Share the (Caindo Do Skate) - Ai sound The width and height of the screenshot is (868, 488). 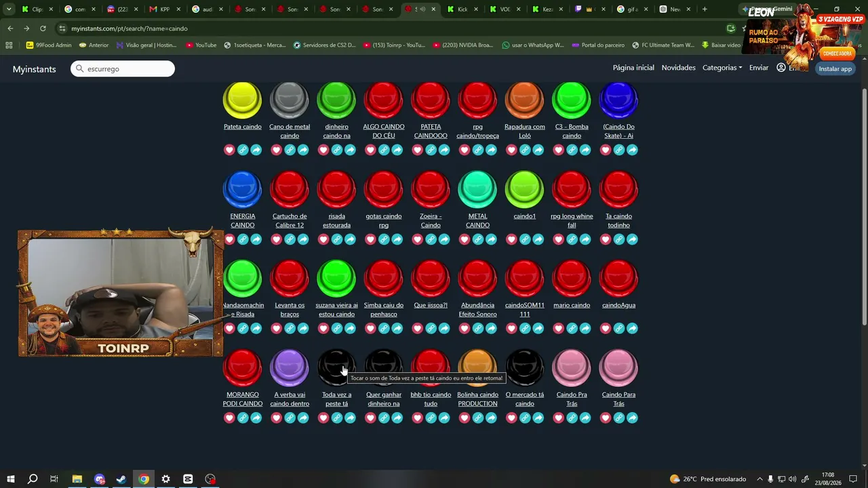point(632,150)
